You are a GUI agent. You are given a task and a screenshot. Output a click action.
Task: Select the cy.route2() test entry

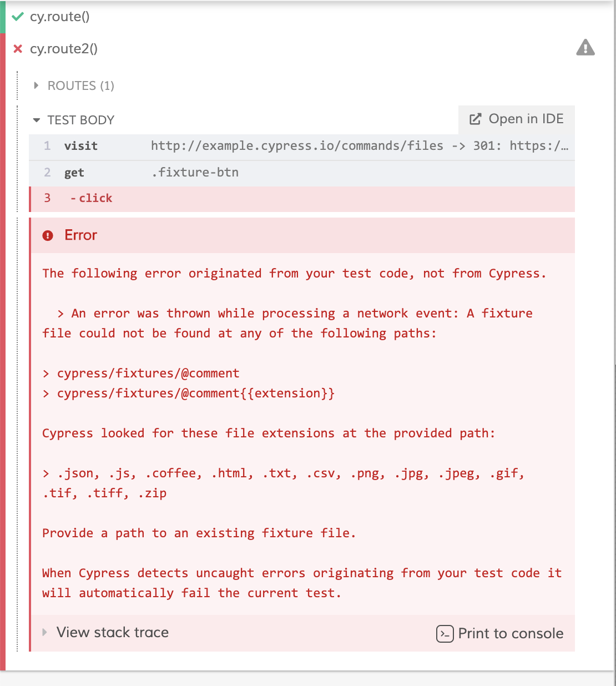[x=65, y=48]
